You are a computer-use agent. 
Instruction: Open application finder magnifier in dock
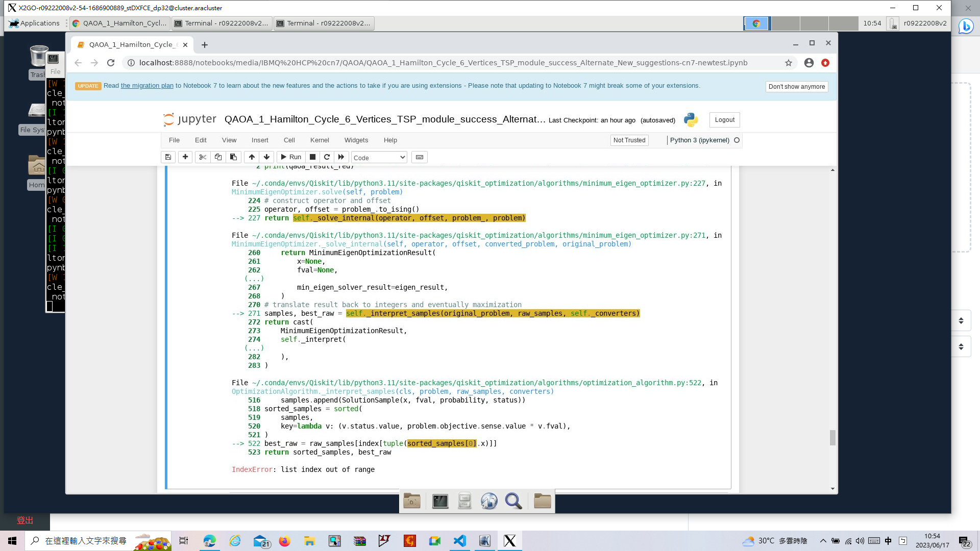point(513,502)
